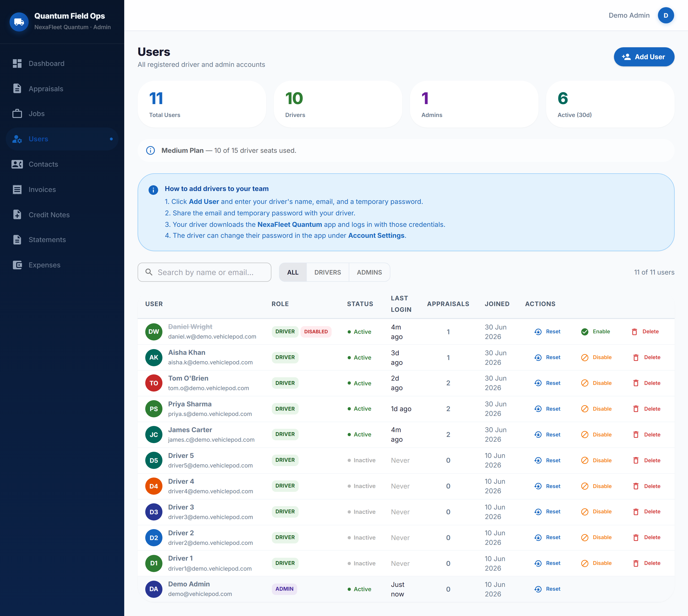Click the trash icon in Driver 1's row

(x=636, y=563)
